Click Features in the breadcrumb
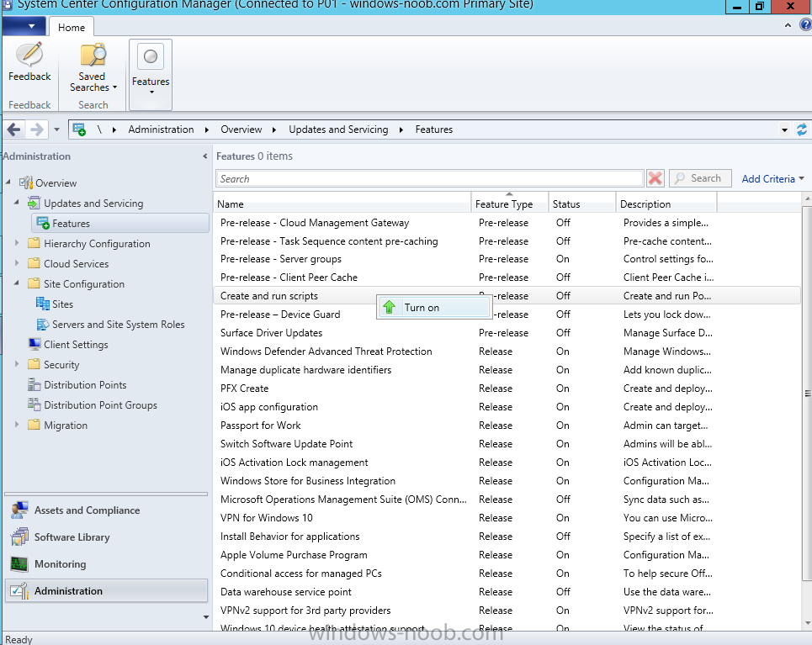The height and width of the screenshot is (645, 812). click(x=434, y=130)
